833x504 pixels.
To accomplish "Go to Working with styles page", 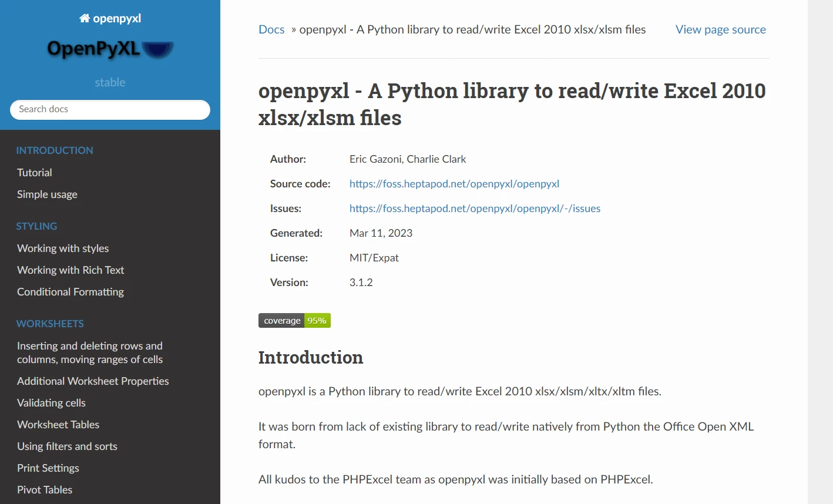I will 63,248.
